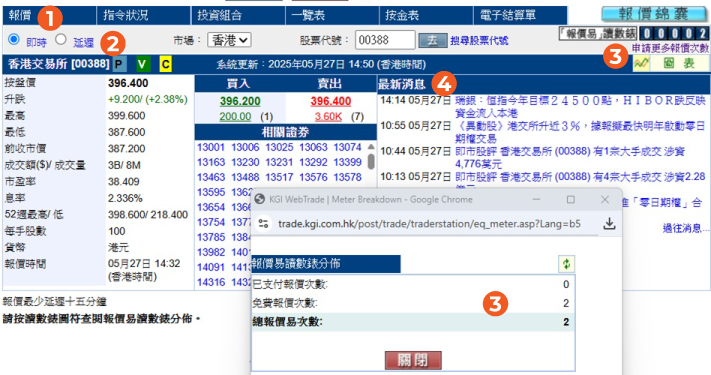
Task: Select the 一覽表 tab
Action: pyautogui.click(x=332, y=15)
